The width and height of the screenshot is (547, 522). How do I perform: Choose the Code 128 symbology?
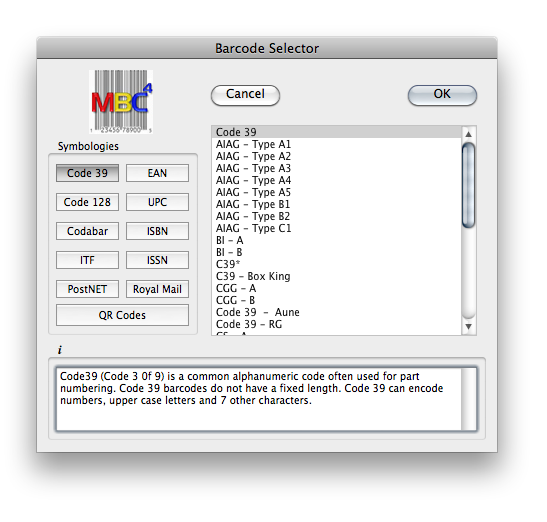(x=87, y=202)
